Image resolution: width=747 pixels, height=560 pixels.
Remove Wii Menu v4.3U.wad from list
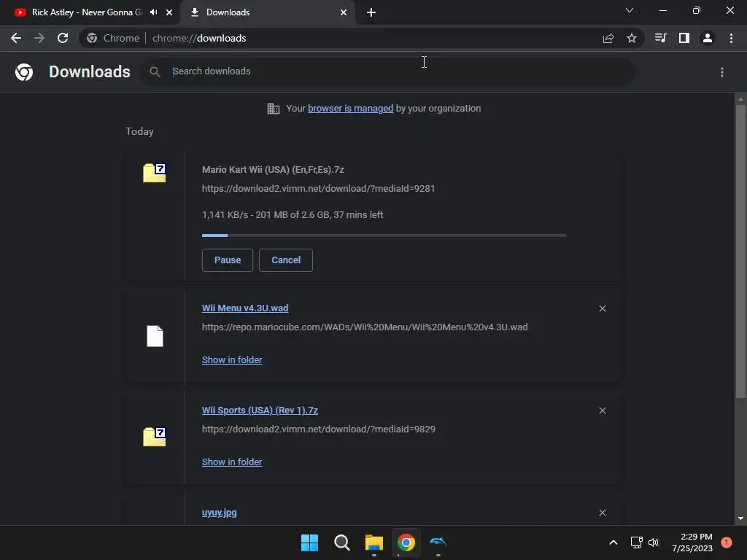point(602,308)
